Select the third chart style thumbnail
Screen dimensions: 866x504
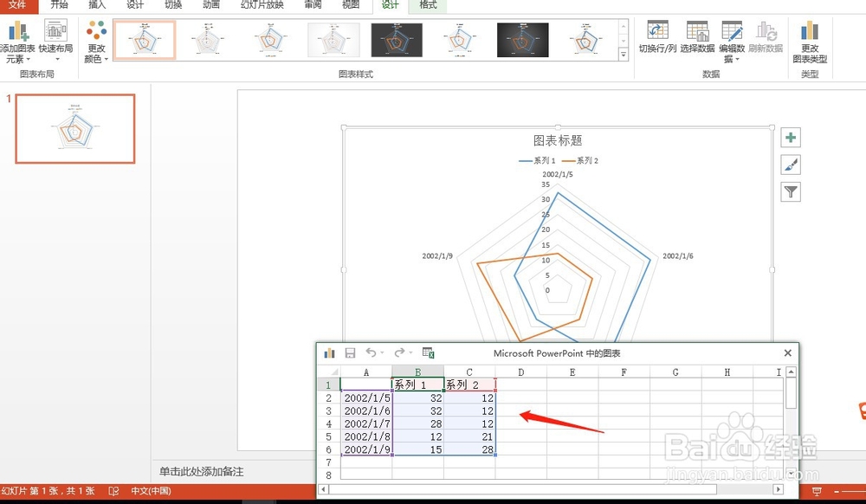point(270,40)
